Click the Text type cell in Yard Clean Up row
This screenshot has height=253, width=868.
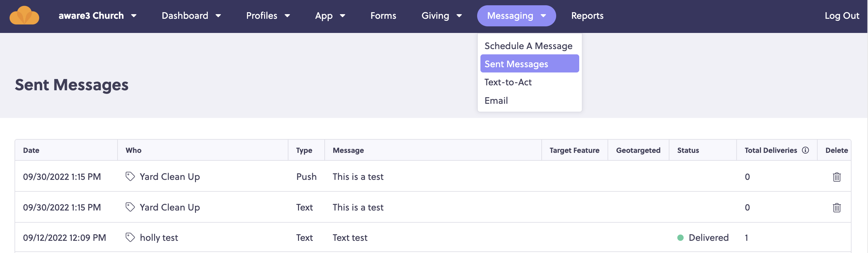pos(304,207)
